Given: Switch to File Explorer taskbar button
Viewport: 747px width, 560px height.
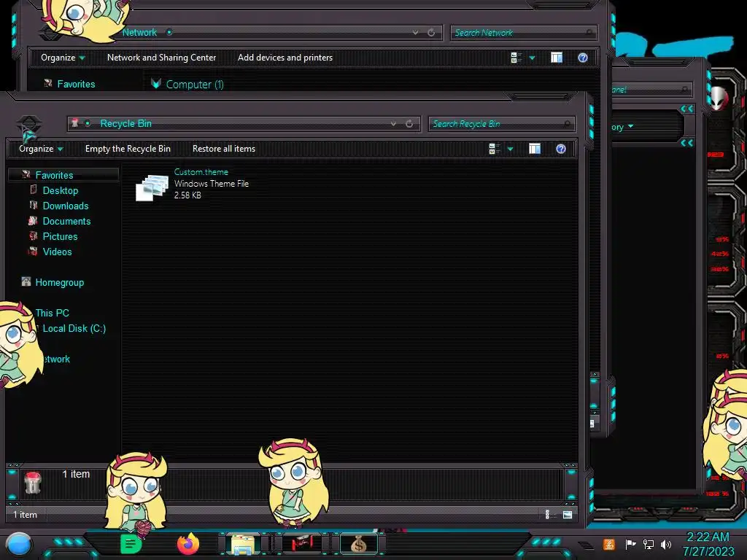Looking at the screenshot, I should pyautogui.click(x=243, y=544).
